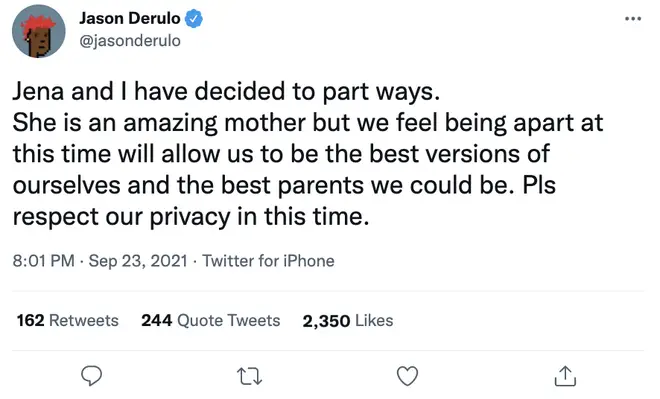Click the Twitter for iPhone source label
660x399 pixels.
coord(268,261)
